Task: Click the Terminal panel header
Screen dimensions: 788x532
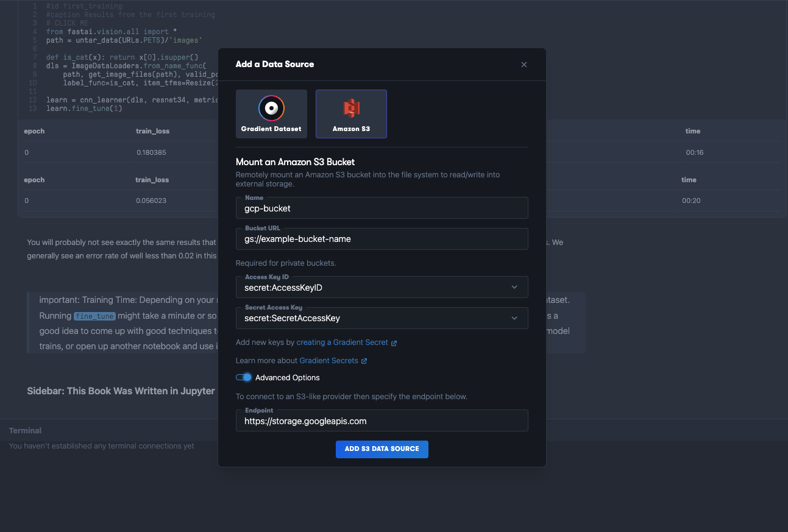Action: (25, 431)
